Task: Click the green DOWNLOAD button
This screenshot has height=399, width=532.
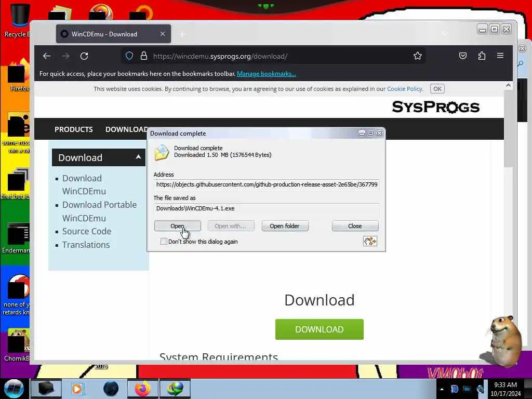Action: [320, 329]
